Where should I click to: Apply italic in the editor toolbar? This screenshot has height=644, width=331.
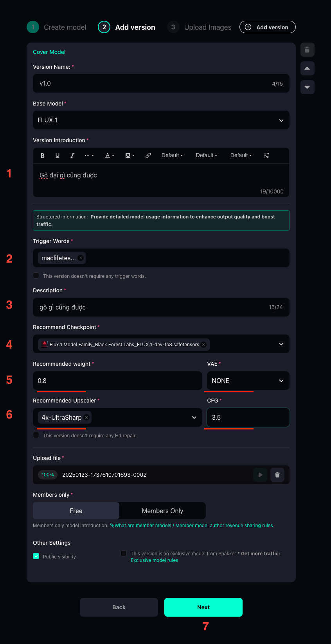72,156
